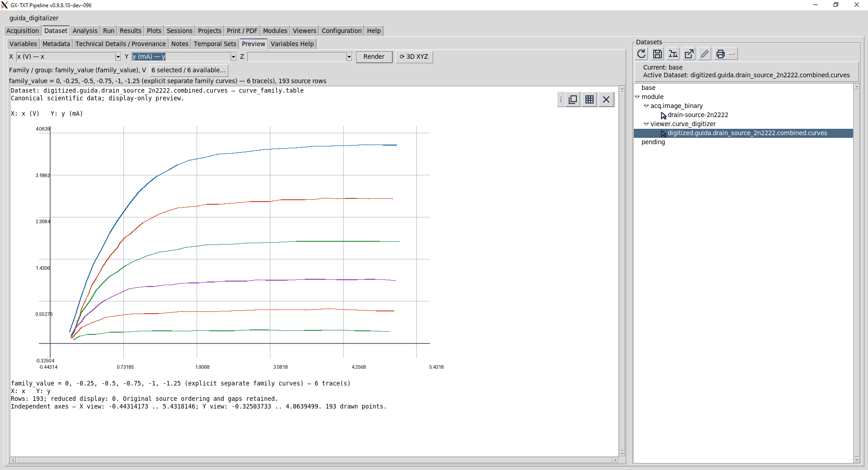Click the save floppy-disk icon in Datasets
This screenshot has width=868, height=470.
coord(658,54)
